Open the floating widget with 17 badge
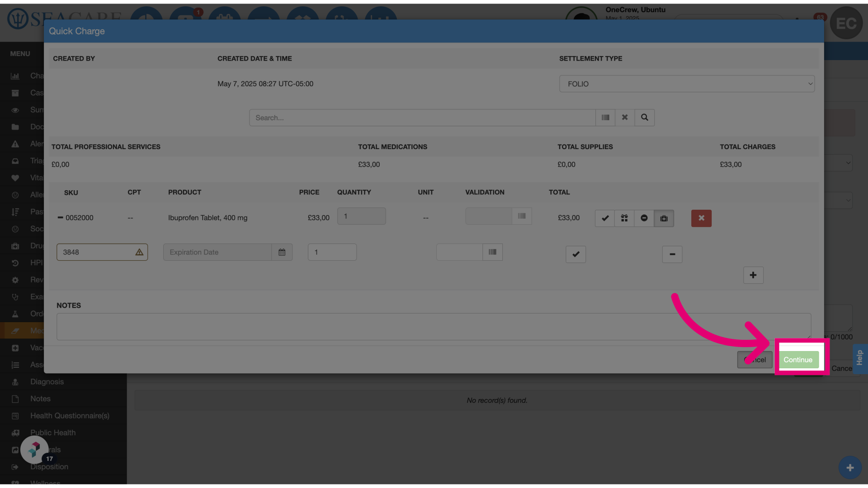Image resolution: width=868 pixels, height=488 pixels. point(34,450)
